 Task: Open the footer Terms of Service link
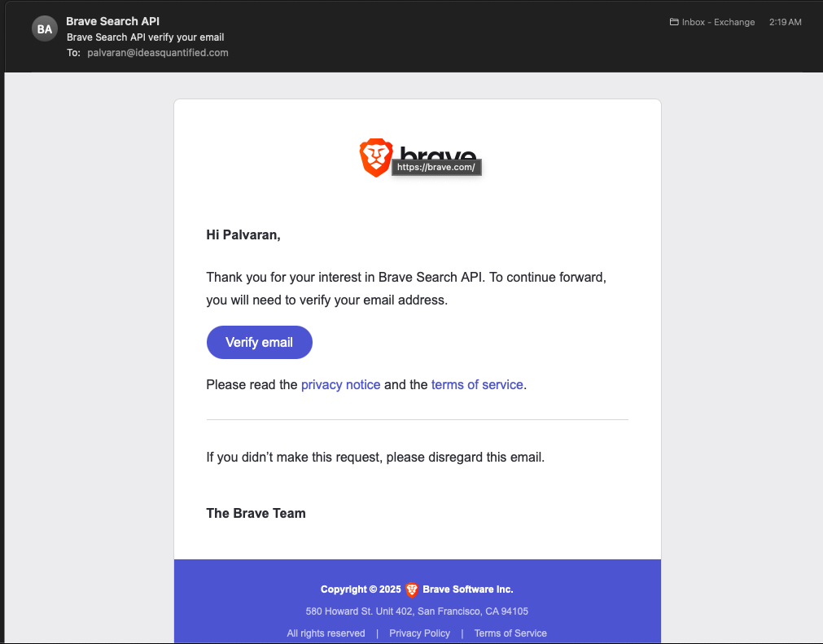click(x=510, y=633)
